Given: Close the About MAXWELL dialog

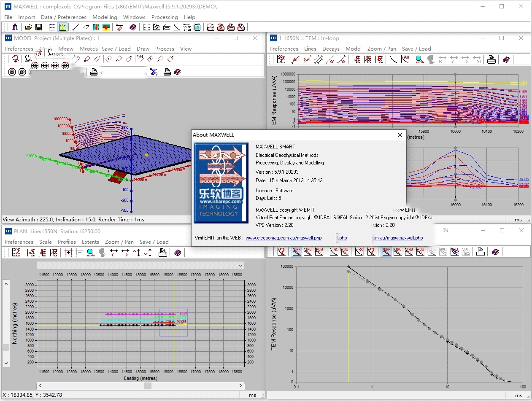Looking at the screenshot, I should click(400, 135).
